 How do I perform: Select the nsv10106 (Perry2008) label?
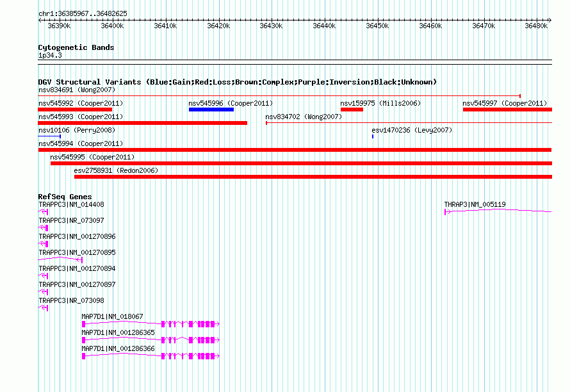77,130
